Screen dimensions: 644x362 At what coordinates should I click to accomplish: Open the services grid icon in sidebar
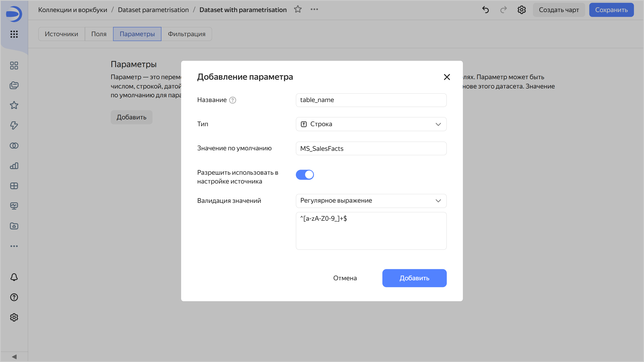click(14, 34)
